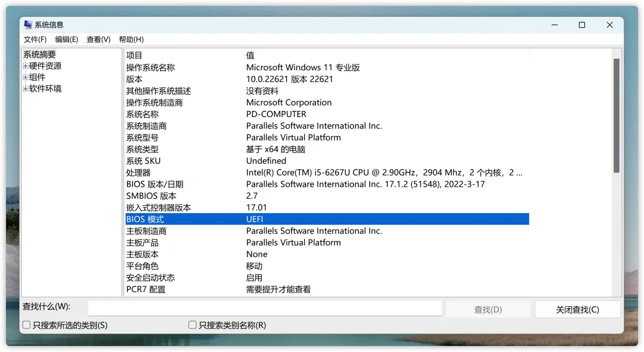Select the 系统型号 row
The width and height of the screenshot is (644, 352).
pos(327,138)
